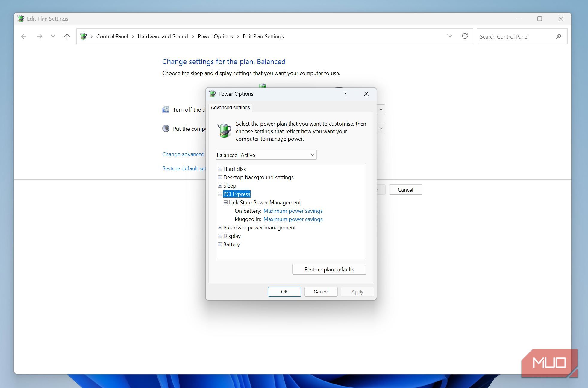Screen dimensions: 588x388
Task: Change On battery Maximum power savings value
Action: [293, 211]
